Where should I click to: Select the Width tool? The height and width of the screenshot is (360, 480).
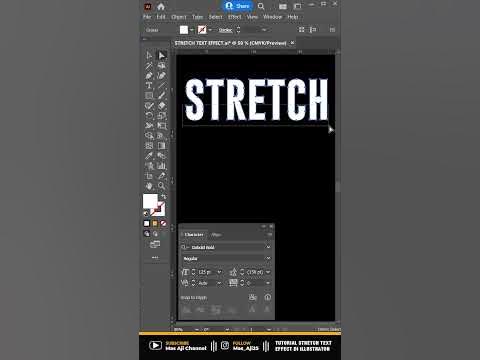tap(149, 126)
